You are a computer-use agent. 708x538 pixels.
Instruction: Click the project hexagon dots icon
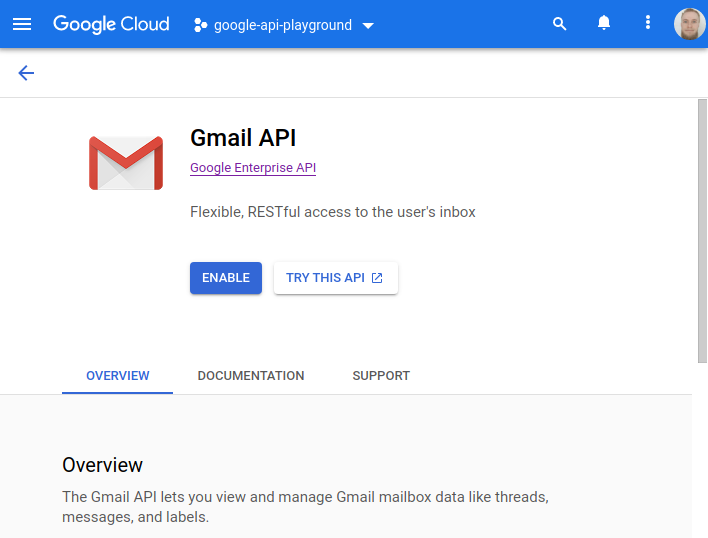(x=199, y=25)
